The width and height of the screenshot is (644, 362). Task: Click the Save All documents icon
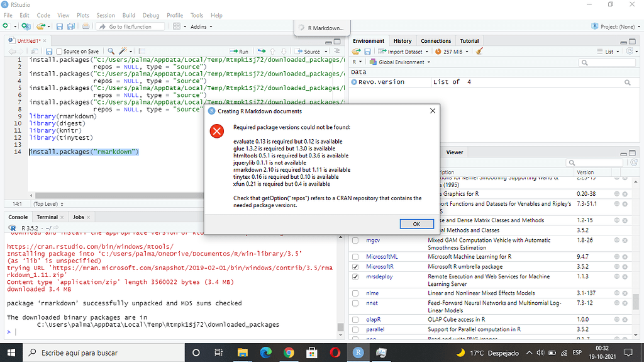[x=70, y=26]
